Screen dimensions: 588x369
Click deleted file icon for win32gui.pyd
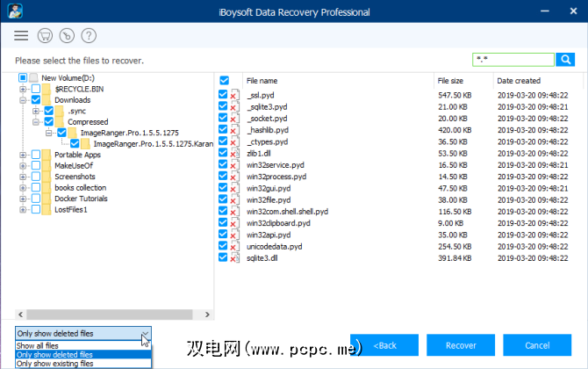(x=235, y=188)
